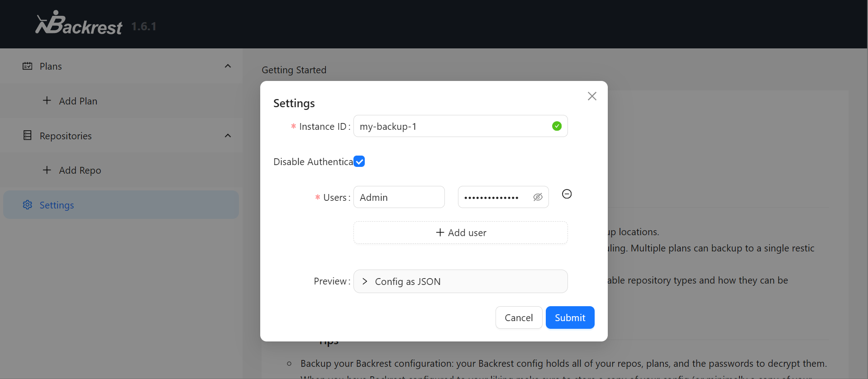Show the password using the eye icon
Image resolution: width=868 pixels, height=379 pixels.
pos(538,197)
